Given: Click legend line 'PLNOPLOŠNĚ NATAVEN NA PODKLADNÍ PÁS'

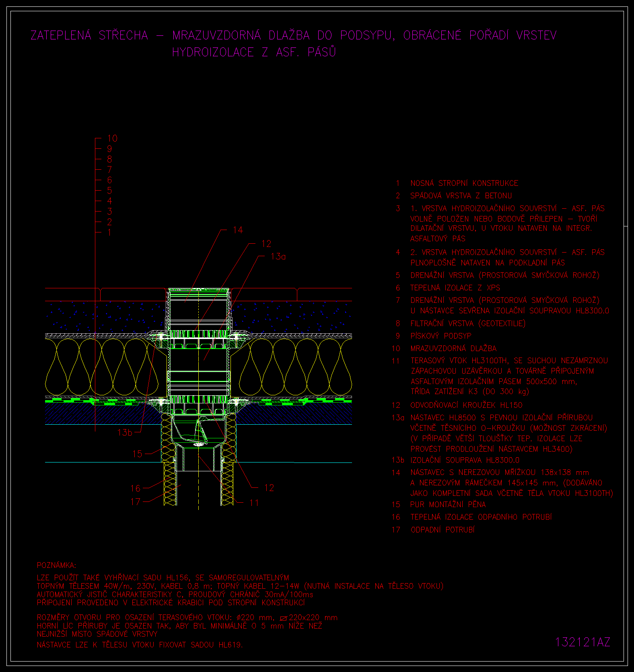Looking at the screenshot, I should click(488, 263).
